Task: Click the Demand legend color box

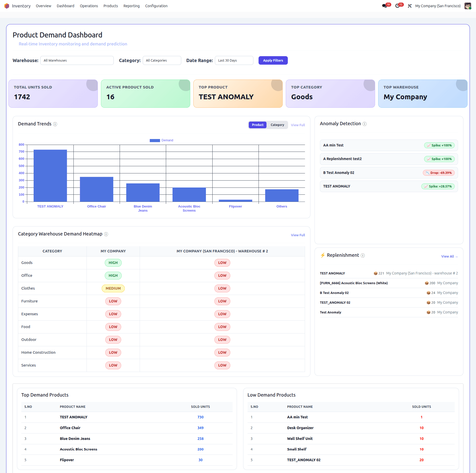Action: click(x=155, y=141)
